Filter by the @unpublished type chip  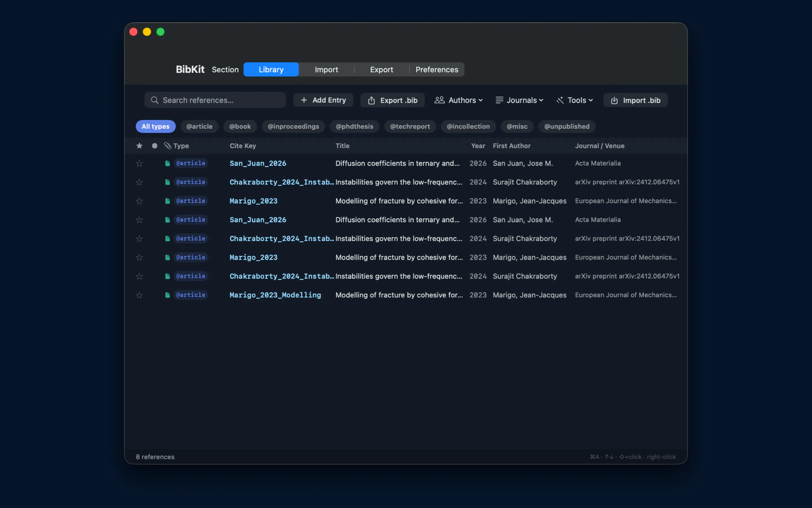(x=567, y=126)
